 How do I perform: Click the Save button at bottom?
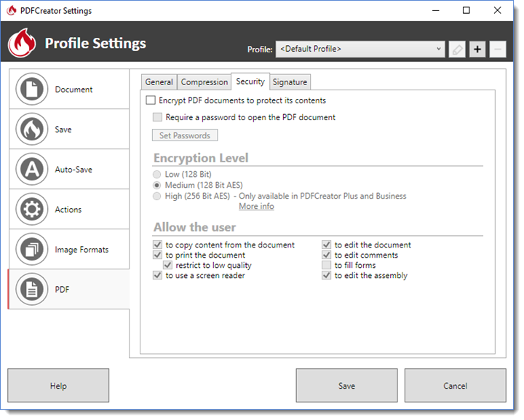pyautogui.click(x=346, y=386)
